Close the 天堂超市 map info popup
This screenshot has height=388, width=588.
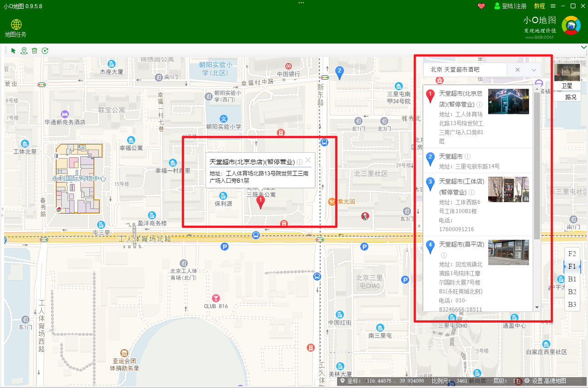(x=309, y=160)
